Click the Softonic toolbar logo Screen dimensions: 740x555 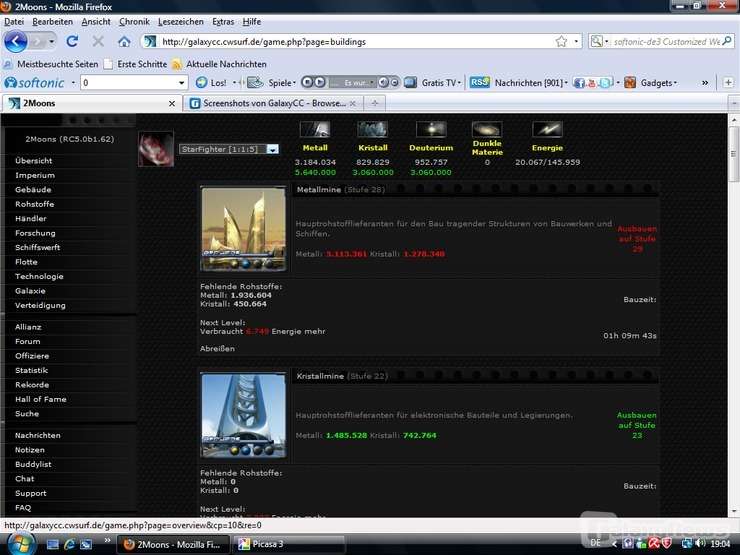click(34, 83)
